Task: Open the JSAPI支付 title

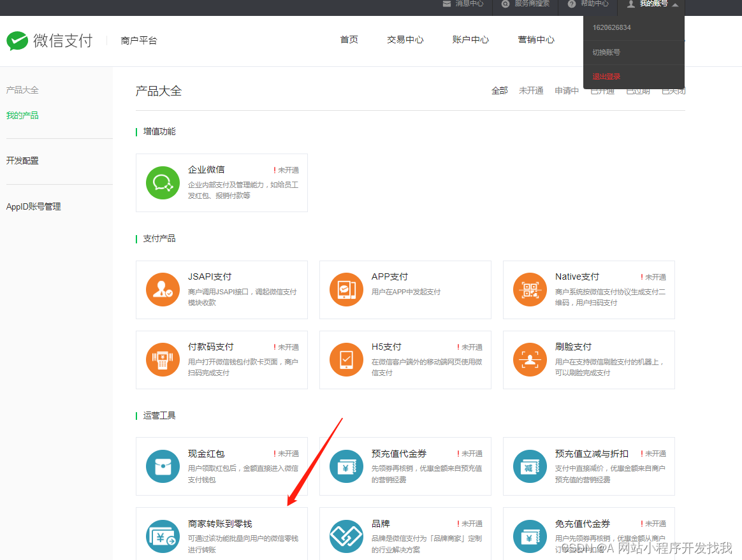Action: coord(210,276)
